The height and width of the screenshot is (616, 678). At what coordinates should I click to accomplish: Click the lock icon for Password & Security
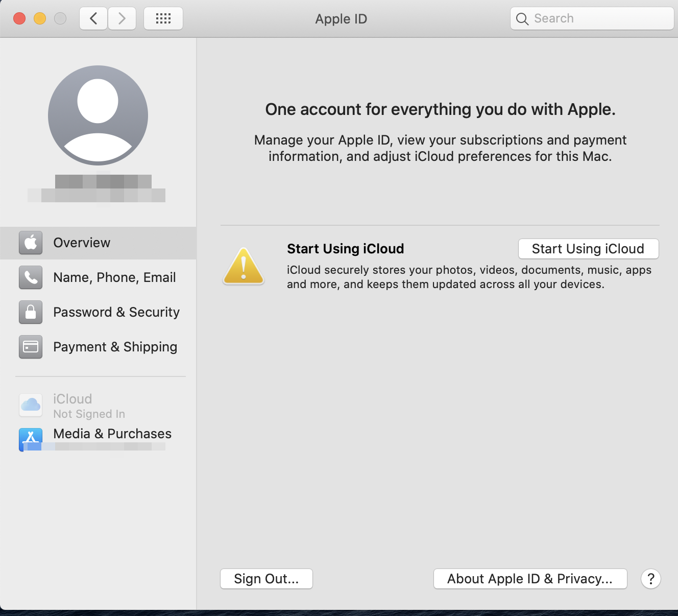31,312
